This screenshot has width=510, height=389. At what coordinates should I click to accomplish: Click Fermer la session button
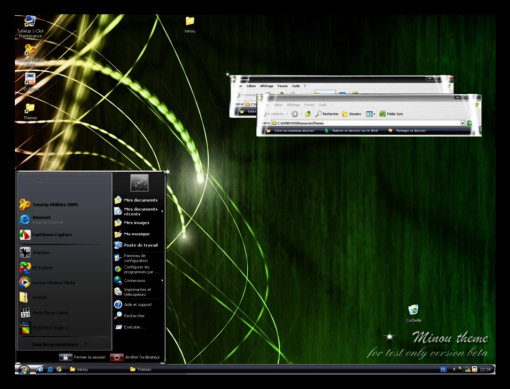[83, 357]
